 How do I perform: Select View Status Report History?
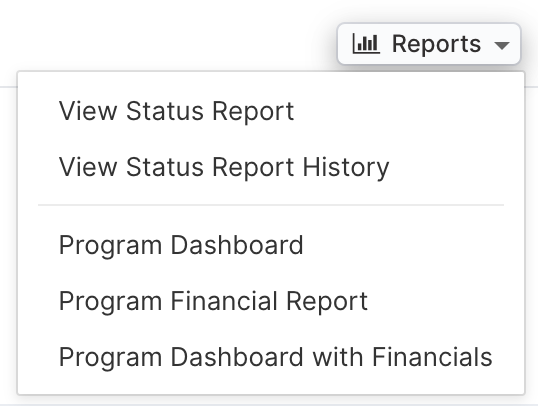click(x=271, y=167)
